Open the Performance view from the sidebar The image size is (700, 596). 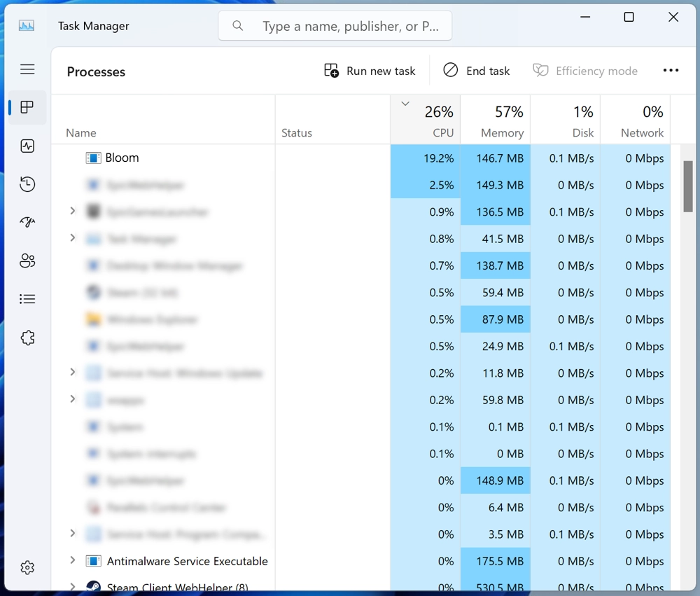pos(27,146)
